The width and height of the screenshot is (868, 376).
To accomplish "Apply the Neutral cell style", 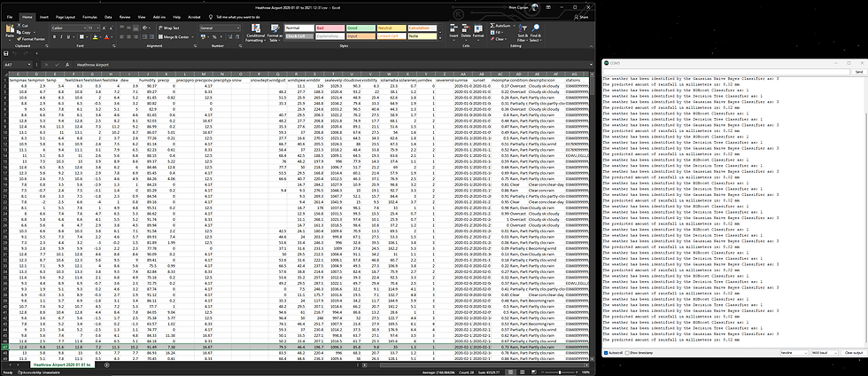I will click(x=391, y=27).
